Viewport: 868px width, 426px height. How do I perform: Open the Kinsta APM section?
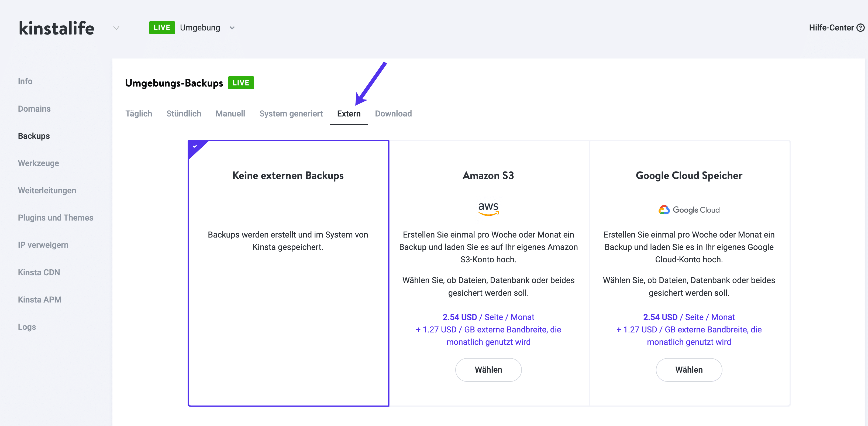click(39, 299)
